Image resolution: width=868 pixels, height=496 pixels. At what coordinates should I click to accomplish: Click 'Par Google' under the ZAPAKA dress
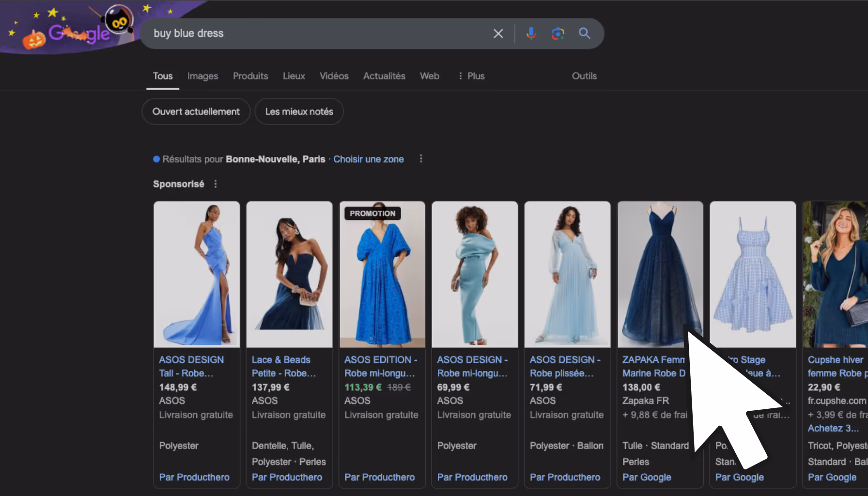pyautogui.click(x=647, y=477)
